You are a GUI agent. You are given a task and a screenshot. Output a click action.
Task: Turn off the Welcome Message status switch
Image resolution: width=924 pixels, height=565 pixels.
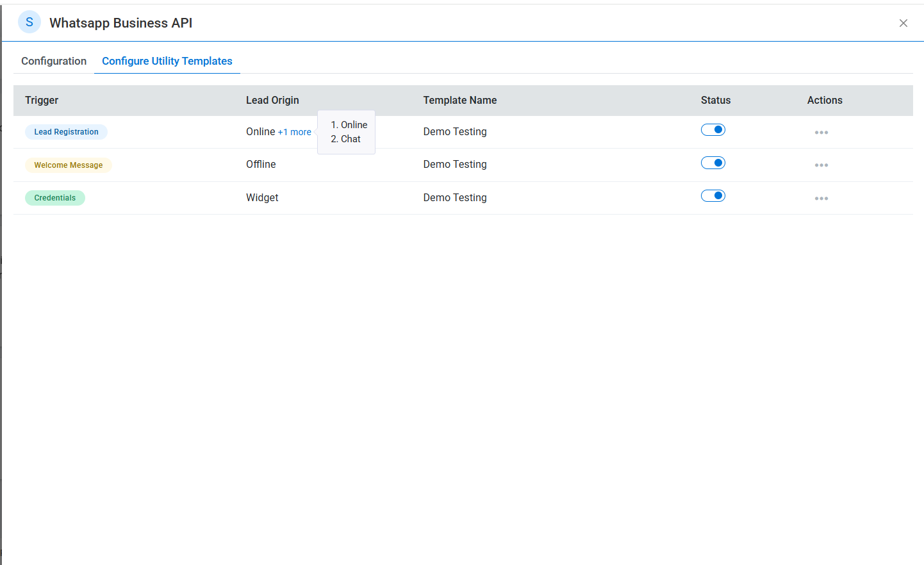coord(713,163)
